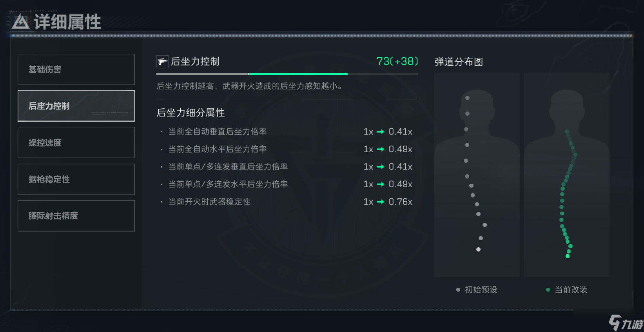The height and width of the screenshot is (332, 644).
Task: Click the 当前单点/多连发垂直后坐力倍率 entry
Action: coord(228,167)
